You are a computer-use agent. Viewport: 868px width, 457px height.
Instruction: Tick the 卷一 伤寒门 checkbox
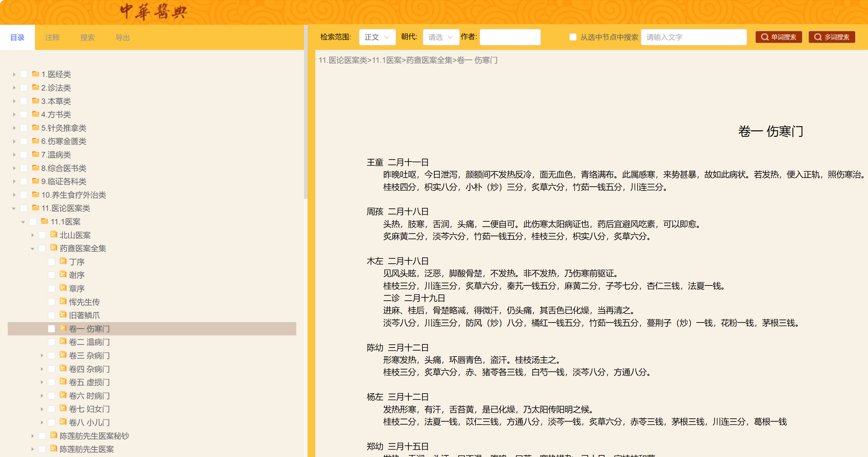click(x=51, y=329)
